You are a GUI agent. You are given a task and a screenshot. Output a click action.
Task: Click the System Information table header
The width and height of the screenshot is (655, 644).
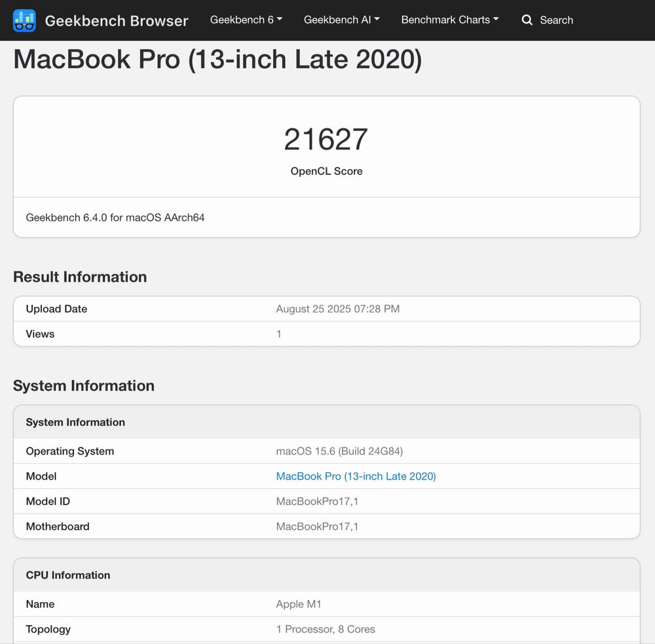(75, 422)
